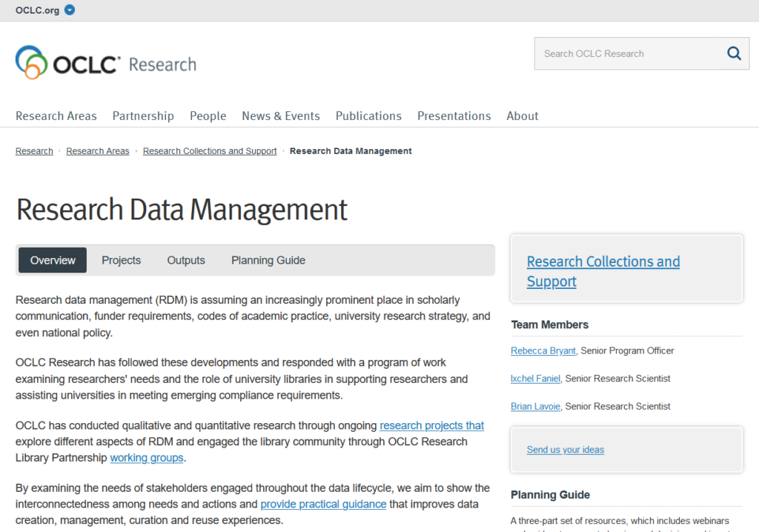
Task: Open the Publications menu
Action: [369, 116]
